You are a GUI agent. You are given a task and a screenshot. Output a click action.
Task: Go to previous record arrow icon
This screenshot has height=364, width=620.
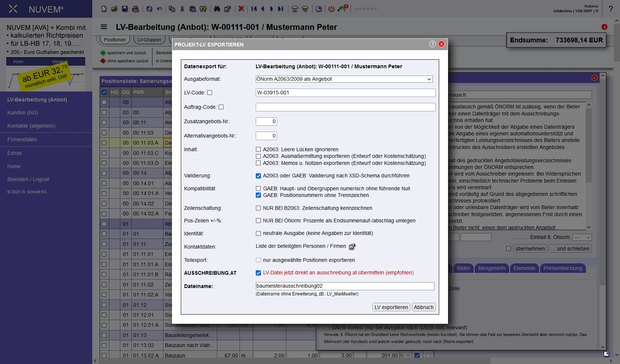click(x=263, y=8)
